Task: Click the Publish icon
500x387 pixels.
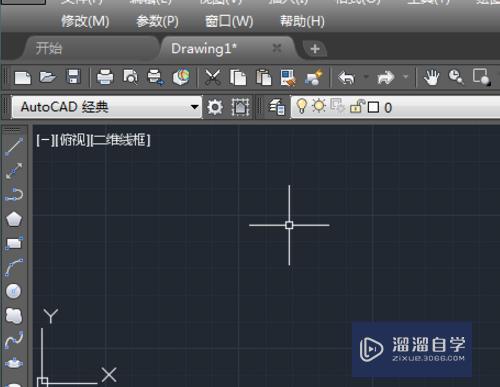Action: tap(156, 78)
